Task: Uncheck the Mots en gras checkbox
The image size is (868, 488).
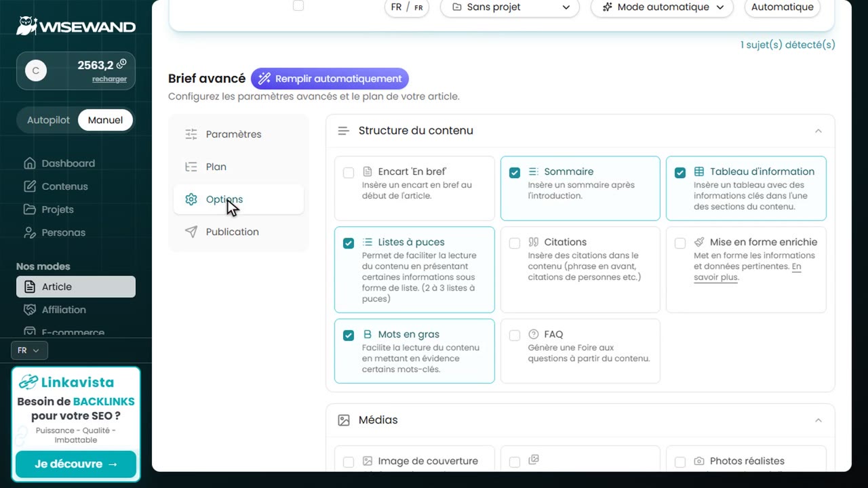Action: (x=349, y=335)
